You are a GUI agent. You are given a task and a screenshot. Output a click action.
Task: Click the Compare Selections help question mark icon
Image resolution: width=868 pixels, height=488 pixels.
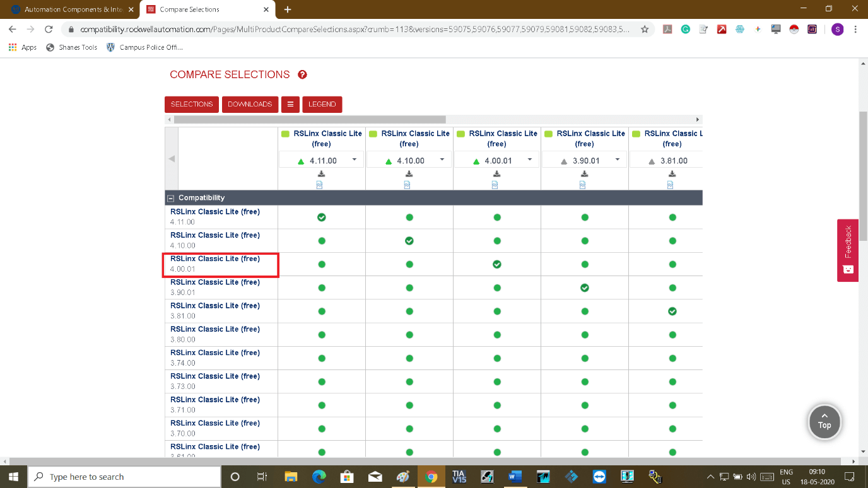click(x=302, y=75)
